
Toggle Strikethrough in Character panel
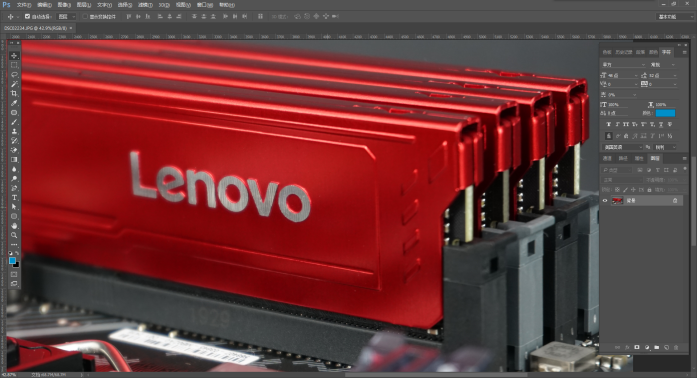(670, 124)
